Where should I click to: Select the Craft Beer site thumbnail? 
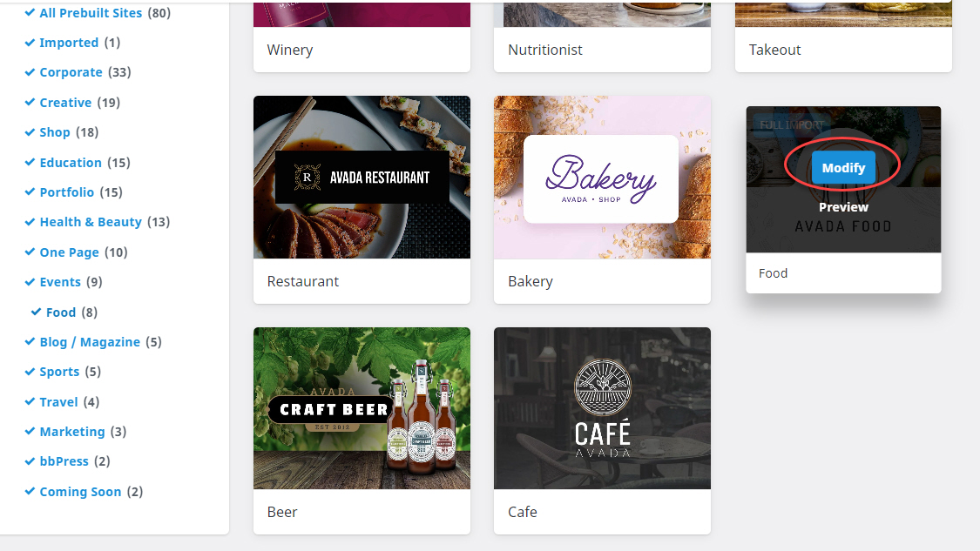point(362,408)
